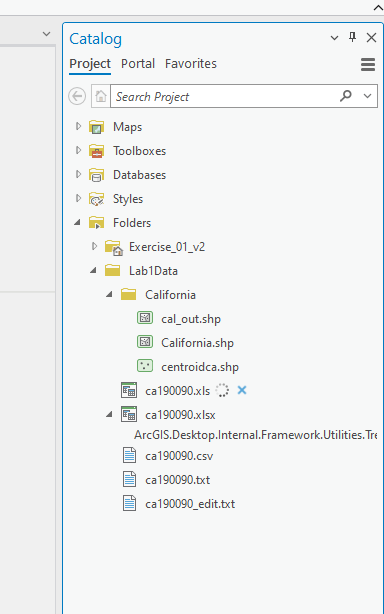Switch to the Favorites tab

pos(191,63)
